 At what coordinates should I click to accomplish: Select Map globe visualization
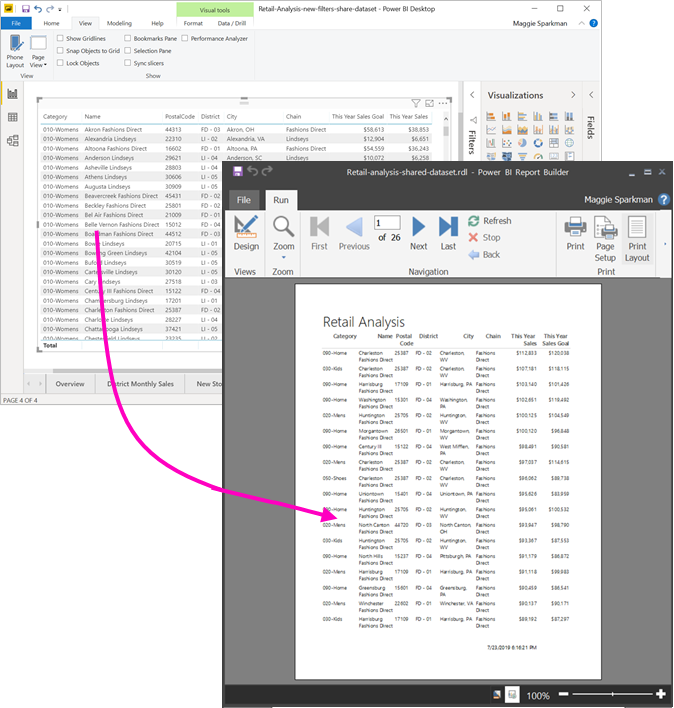click(x=569, y=143)
